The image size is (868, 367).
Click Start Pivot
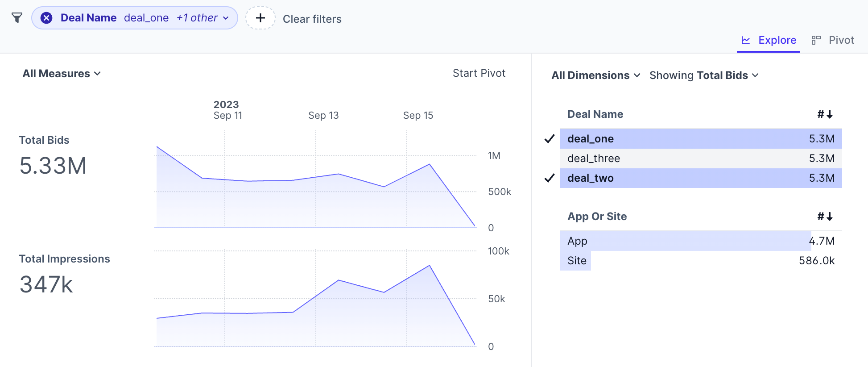[479, 73]
